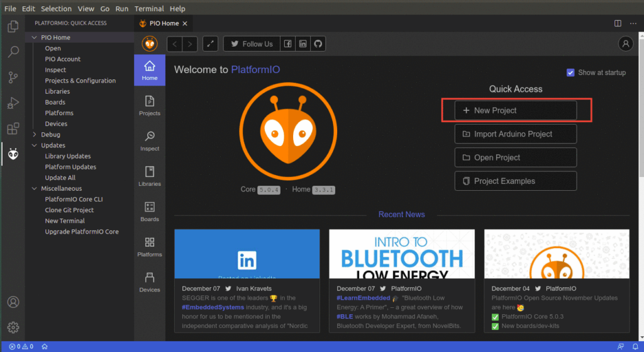Open the Terminal menu
This screenshot has width=644, height=352.
pyautogui.click(x=149, y=9)
